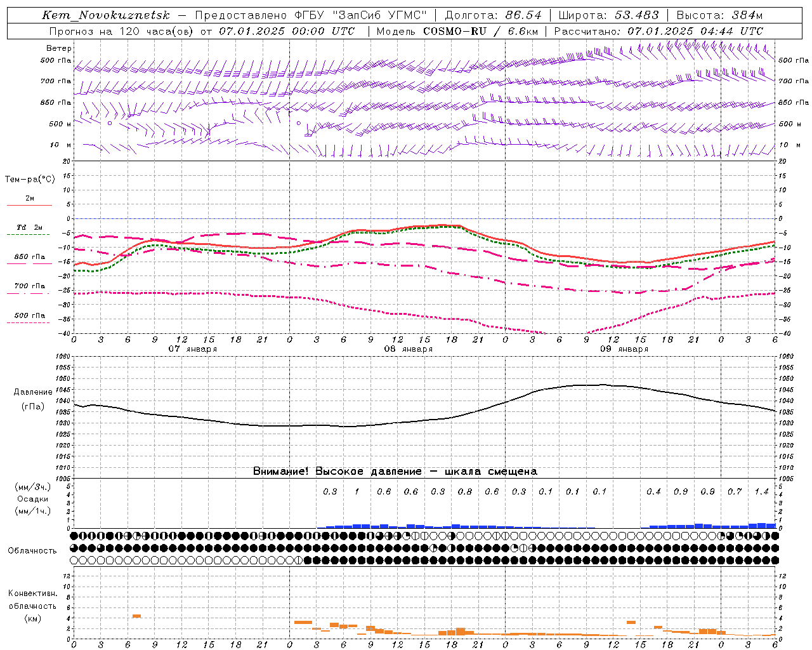Viewport: 812px width, 650px height.
Task: Click the Широта: 53.483 header field
Action: click(x=608, y=15)
